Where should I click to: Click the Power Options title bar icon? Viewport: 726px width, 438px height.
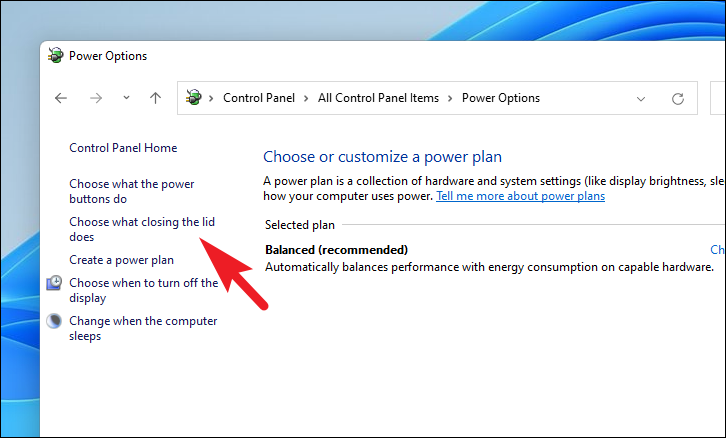tap(56, 56)
